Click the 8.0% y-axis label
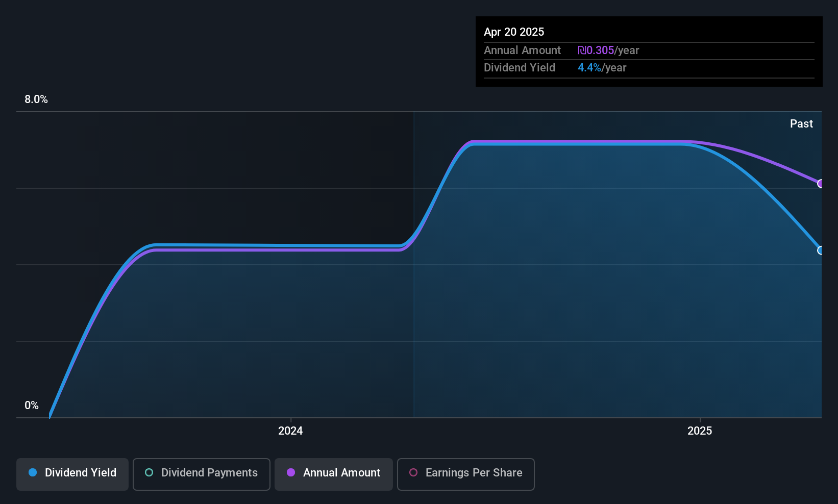This screenshot has height=504, width=838. tap(36, 99)
